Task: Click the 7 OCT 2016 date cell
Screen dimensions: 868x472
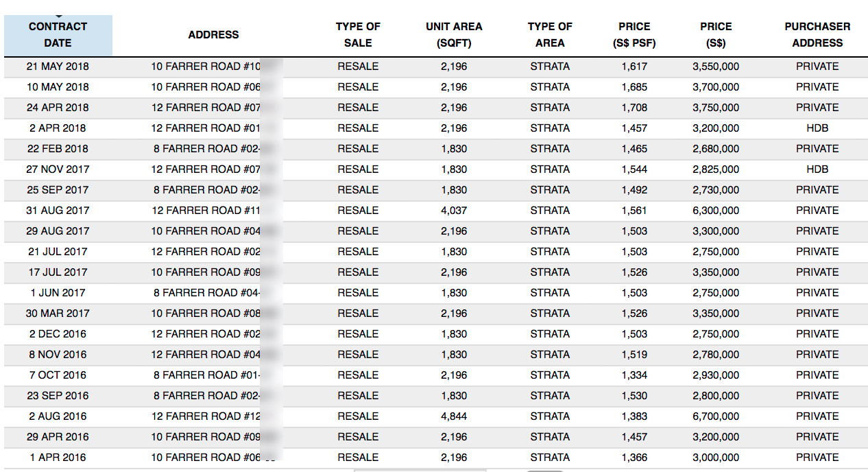Action: (x=58, y=375)
